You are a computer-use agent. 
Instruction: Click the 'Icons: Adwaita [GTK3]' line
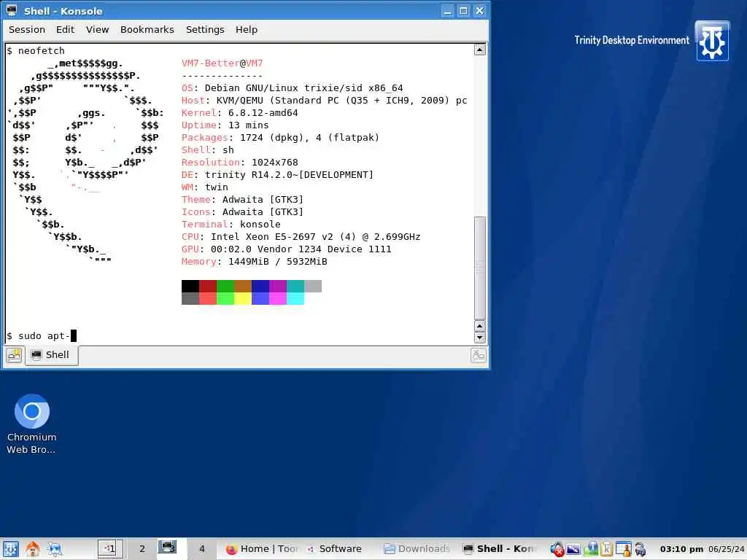click(242, 211)
